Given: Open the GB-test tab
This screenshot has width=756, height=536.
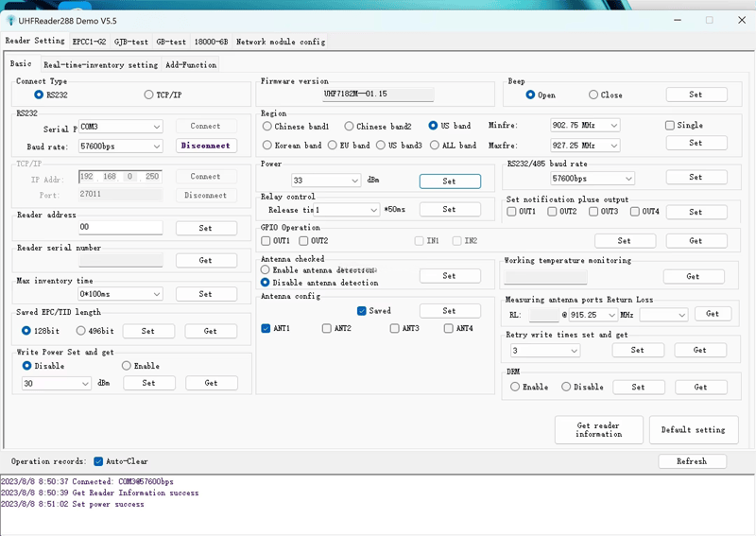Looking at the screenshot, I should 171,42.
